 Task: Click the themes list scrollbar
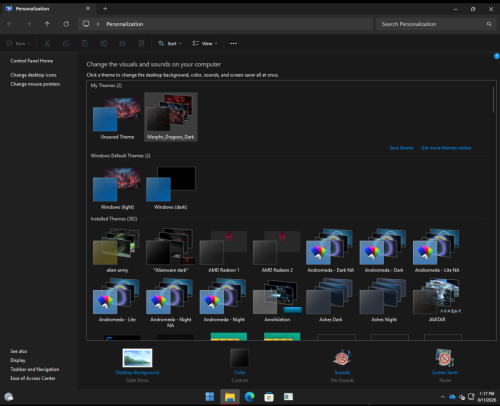493,99
